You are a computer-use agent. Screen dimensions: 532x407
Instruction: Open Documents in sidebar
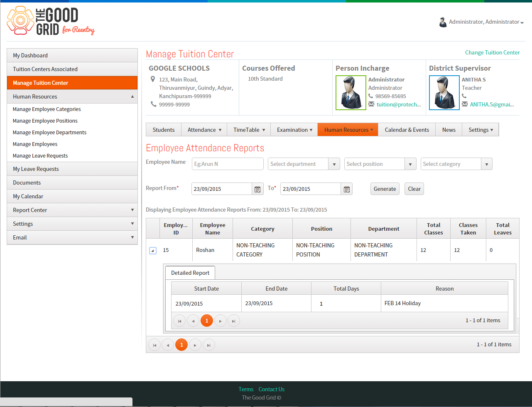[72, 183]
